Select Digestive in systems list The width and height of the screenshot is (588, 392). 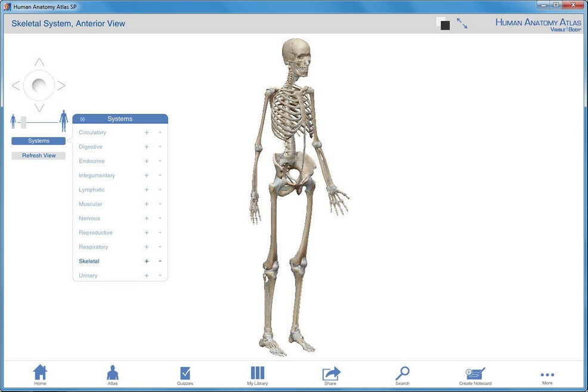[91, 147]
